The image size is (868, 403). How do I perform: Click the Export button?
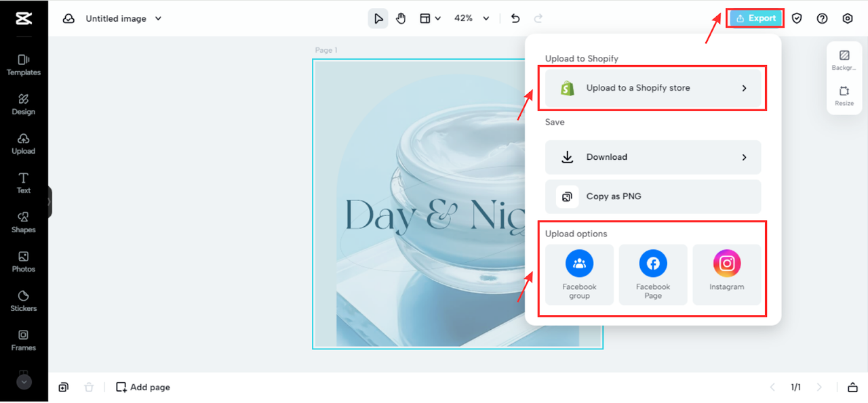[x=755, y=18]
